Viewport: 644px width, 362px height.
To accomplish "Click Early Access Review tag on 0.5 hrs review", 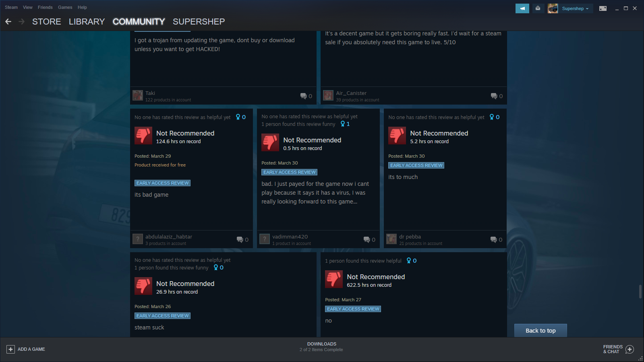I will tap(290, 172).
